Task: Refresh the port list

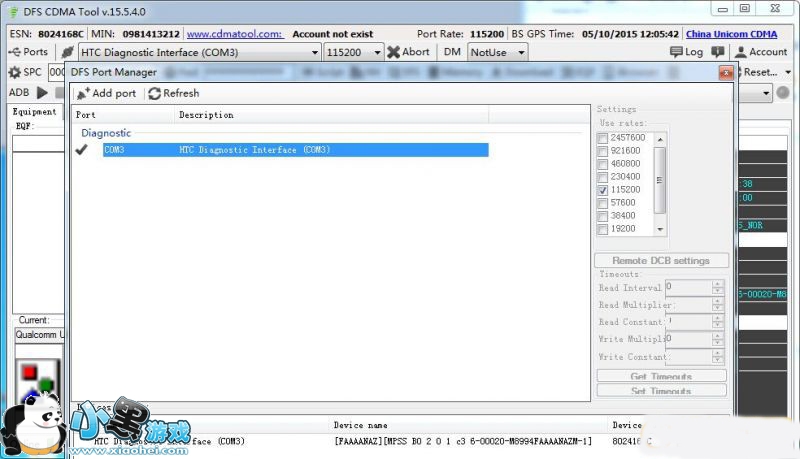Action: coord(174,93)
